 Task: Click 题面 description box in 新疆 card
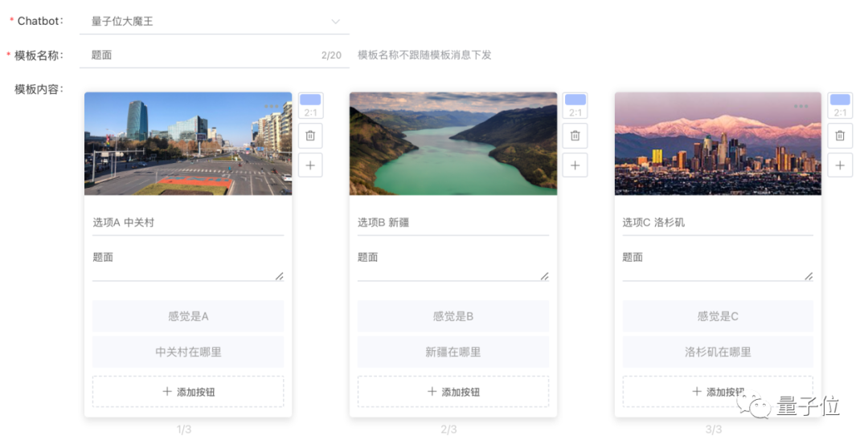[452, 266]
